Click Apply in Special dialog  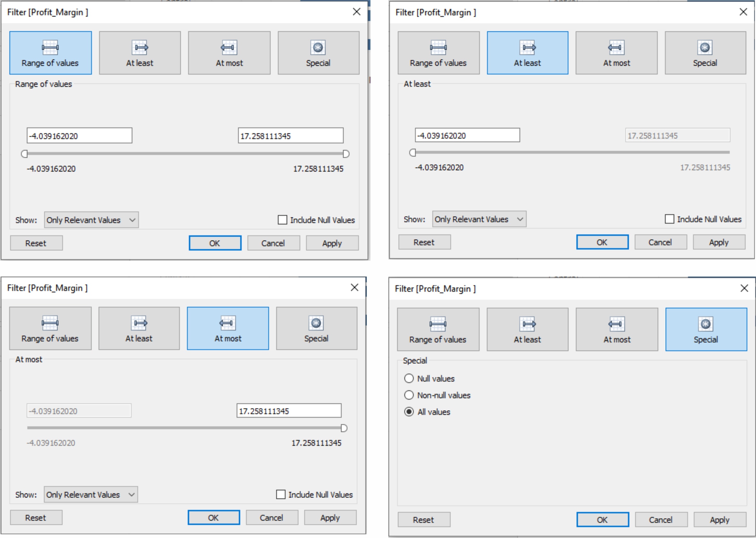[720, 520]
